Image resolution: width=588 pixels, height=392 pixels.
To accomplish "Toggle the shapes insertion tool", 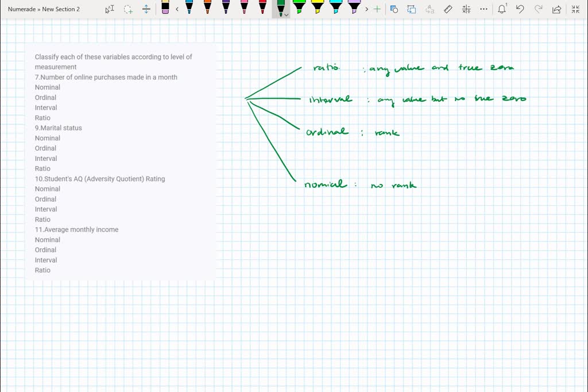I will (394, 9).
